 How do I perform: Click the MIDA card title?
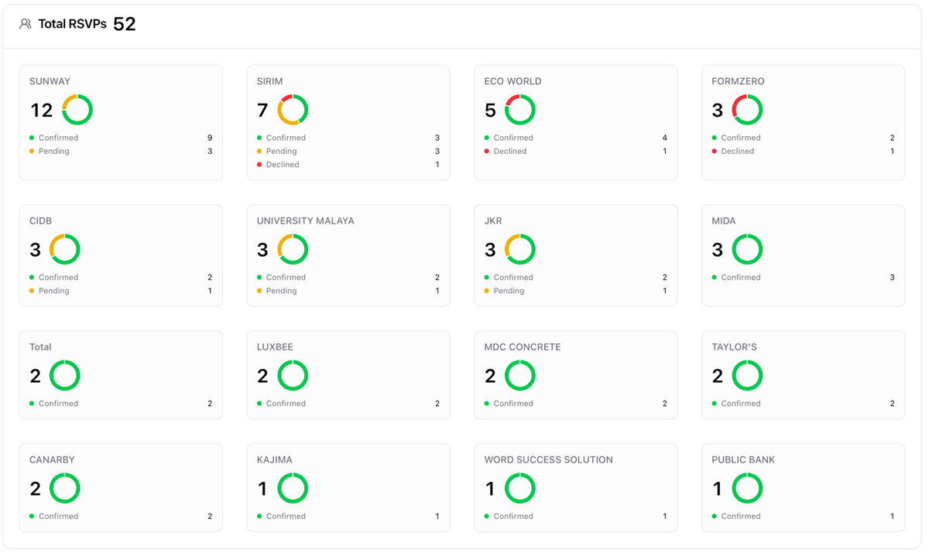[724, 220]
